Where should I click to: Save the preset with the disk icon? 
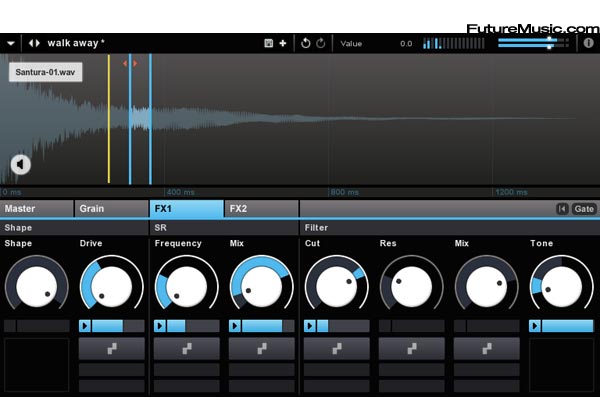[x=269, y=43]
